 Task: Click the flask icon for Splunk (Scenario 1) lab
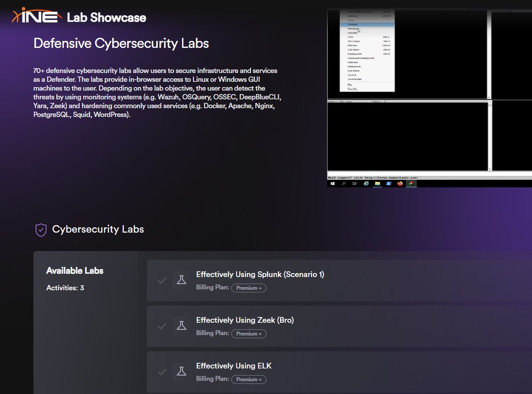coord(181,280)
